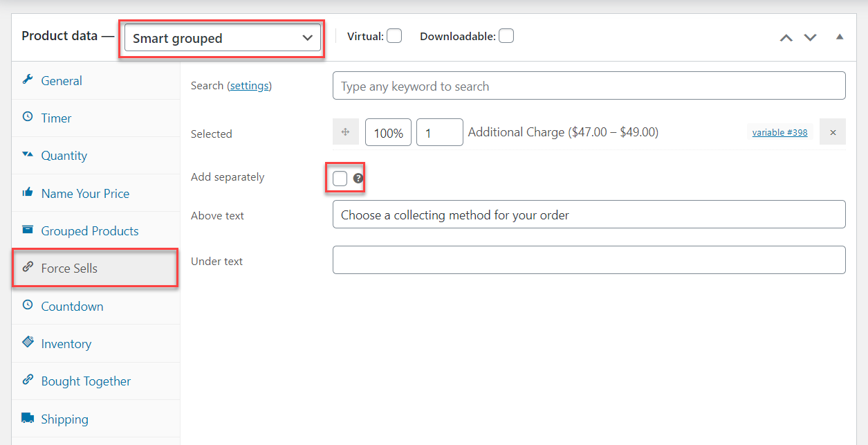Select the General wrench icon
Image resolution: width=868 pixels, height=445 pixels.
click(x=28, y=80)
